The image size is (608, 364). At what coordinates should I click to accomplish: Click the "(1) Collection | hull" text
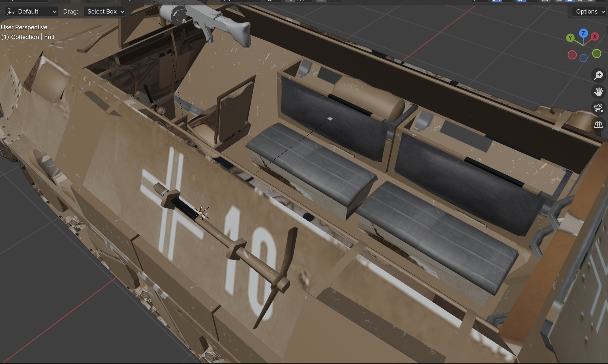(28, 37)
